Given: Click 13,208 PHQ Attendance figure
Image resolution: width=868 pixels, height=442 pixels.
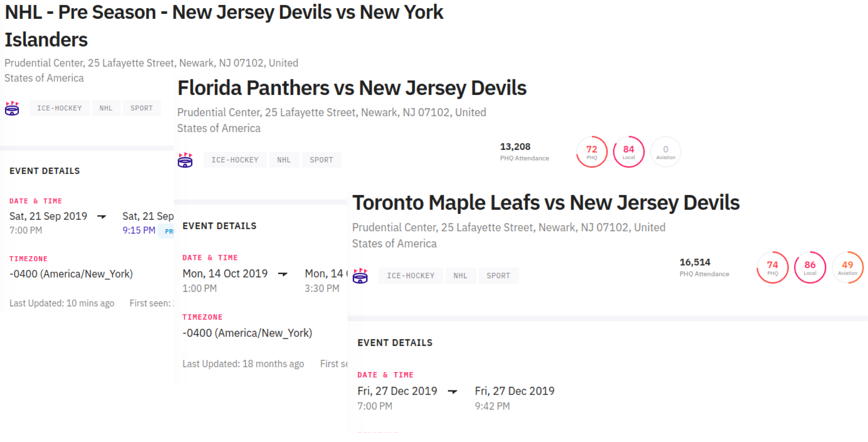Looking at the screenshot, I should pos(515,147).
